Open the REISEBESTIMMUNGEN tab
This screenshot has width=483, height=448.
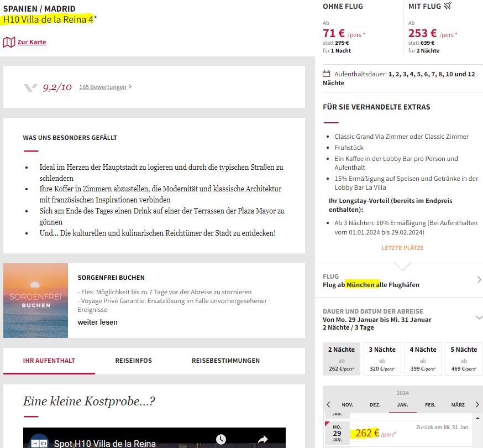226,361
